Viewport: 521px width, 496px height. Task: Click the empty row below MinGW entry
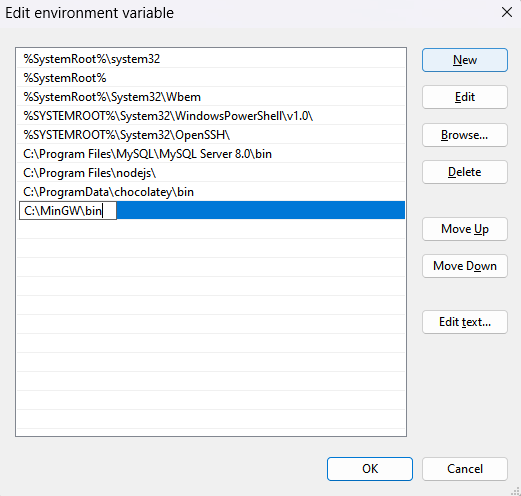(211, 229)
